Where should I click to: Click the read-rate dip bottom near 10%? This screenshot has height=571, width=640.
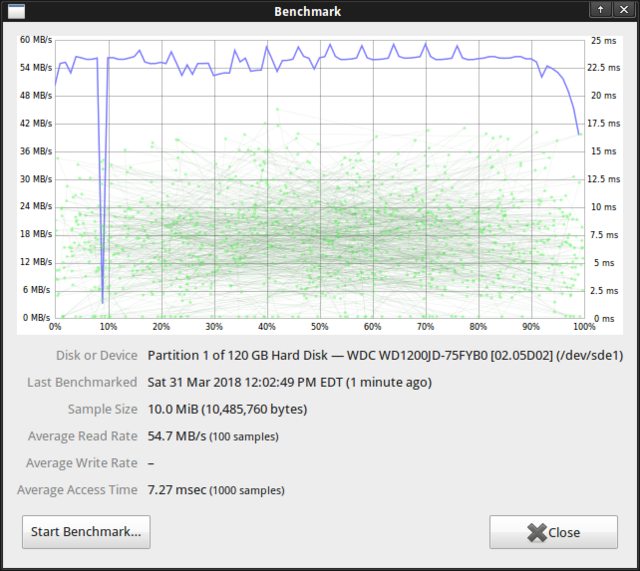click(102, 301)
